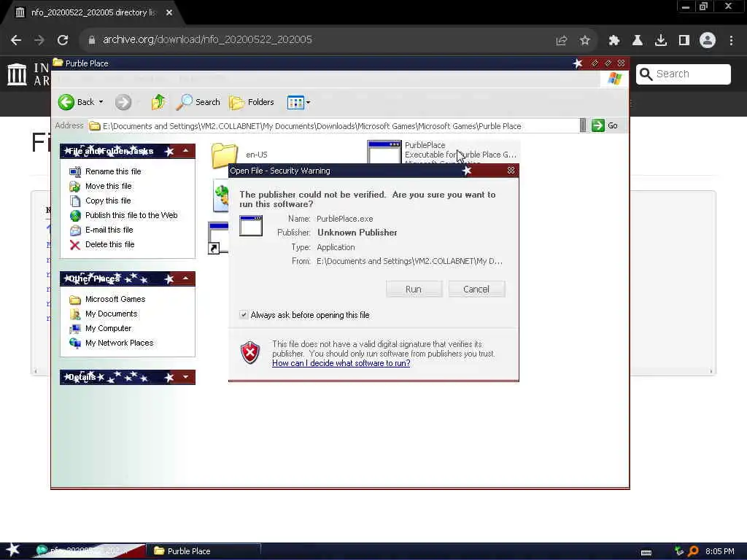Click the keyboard icon in the system tray
Image resolution: width=747 pixels, height=560 pixels.
click(646, 553)
